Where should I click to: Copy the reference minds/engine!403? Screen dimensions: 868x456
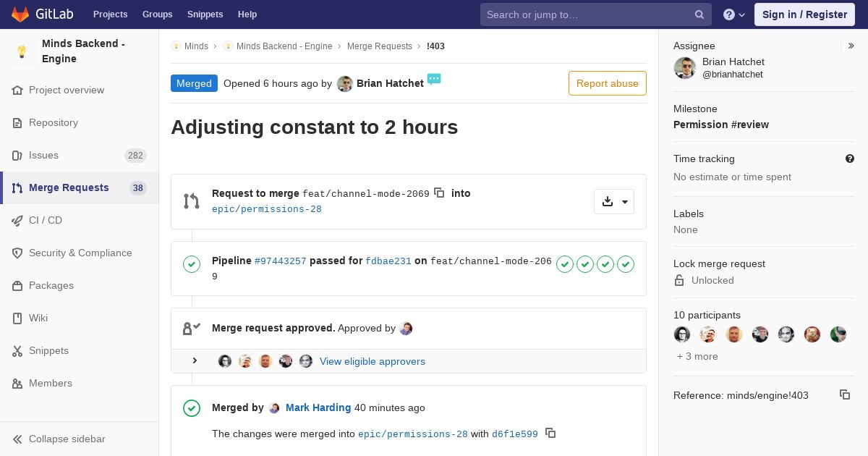click(x=845, y=394)
